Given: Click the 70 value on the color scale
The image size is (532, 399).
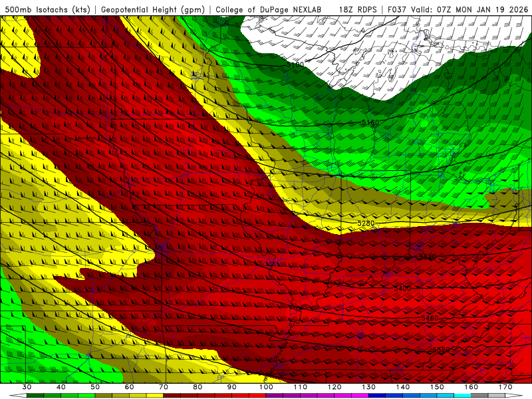Looking at the screenshot, I should coord(164,387).
